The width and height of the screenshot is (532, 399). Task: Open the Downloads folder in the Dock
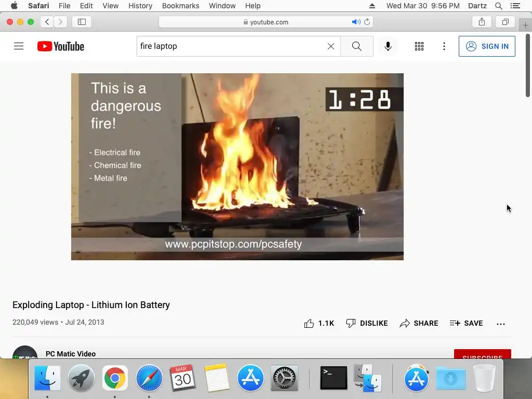pos(450,378)
